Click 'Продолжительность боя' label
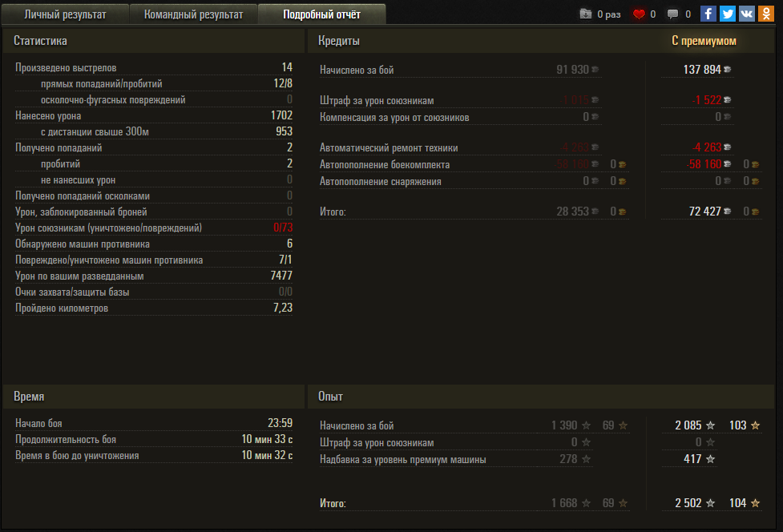 (x=66, y=439)
